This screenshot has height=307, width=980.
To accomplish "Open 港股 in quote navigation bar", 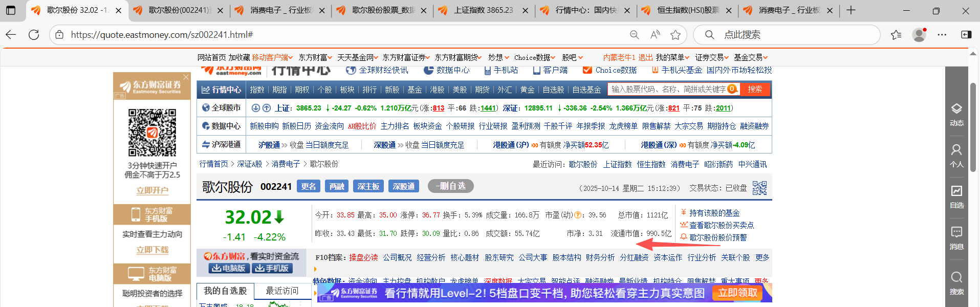I will (x=437, y=90).
